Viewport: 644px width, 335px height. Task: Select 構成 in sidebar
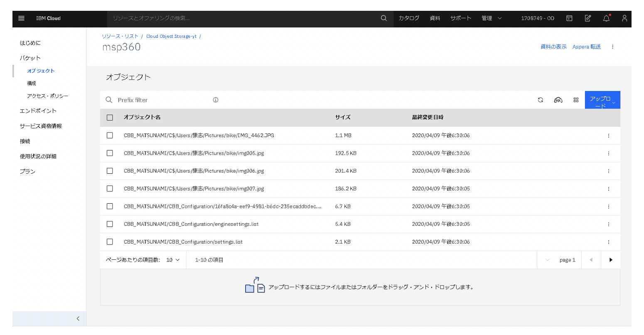[x=32, y=83]
